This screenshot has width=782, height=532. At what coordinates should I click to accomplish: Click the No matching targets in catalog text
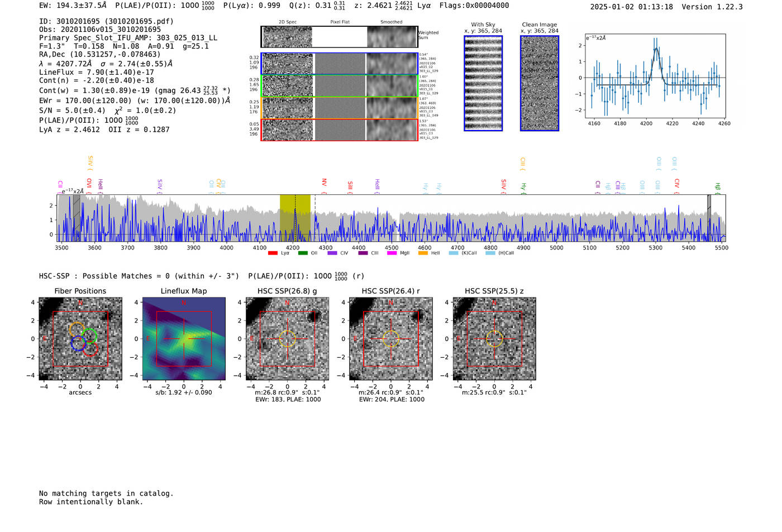point(106,493)
